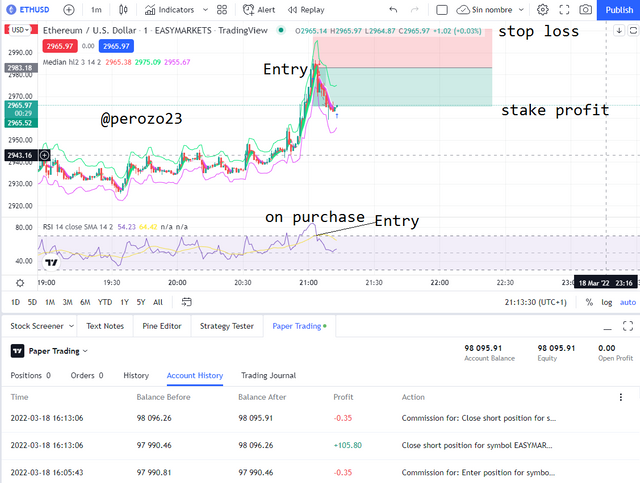Open the candlestick chart type menu
This screenshot has width=640, height=483.
pyautogui.click(x=123, y=9)
